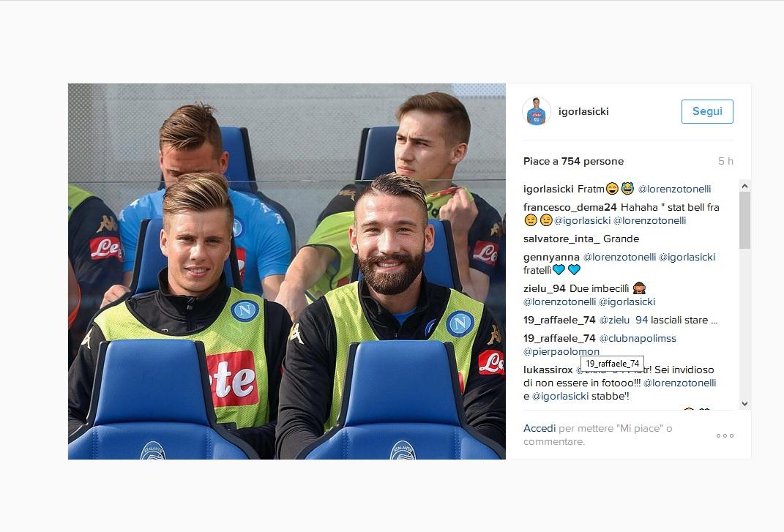Click @pierpaolomon mention link

[x=561, y=351]
